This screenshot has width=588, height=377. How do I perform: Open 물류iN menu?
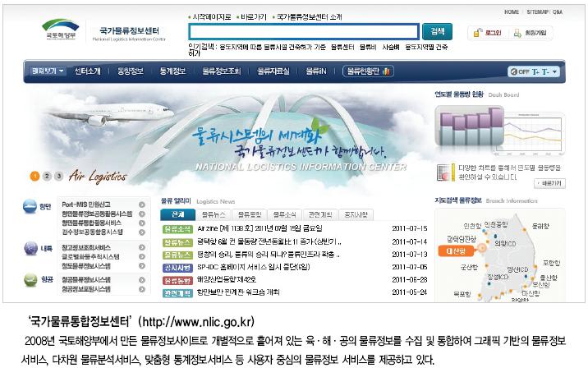click(x=316, y=71)
